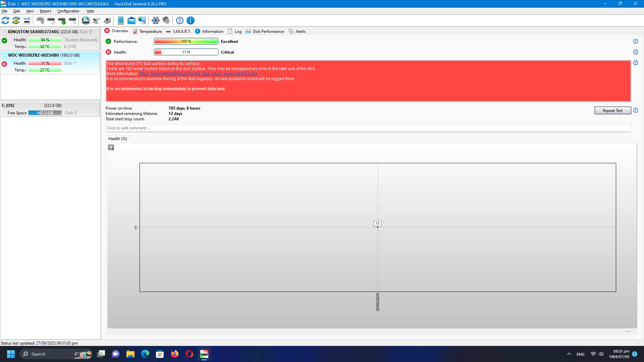Open the Report menu
This screenshot has width=644, height=362.
45,11
